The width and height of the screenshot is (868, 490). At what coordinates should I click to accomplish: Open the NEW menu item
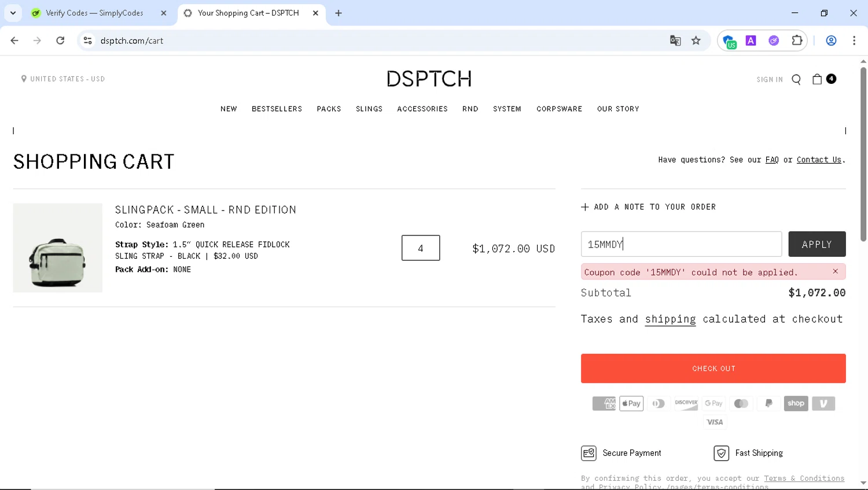229,109
